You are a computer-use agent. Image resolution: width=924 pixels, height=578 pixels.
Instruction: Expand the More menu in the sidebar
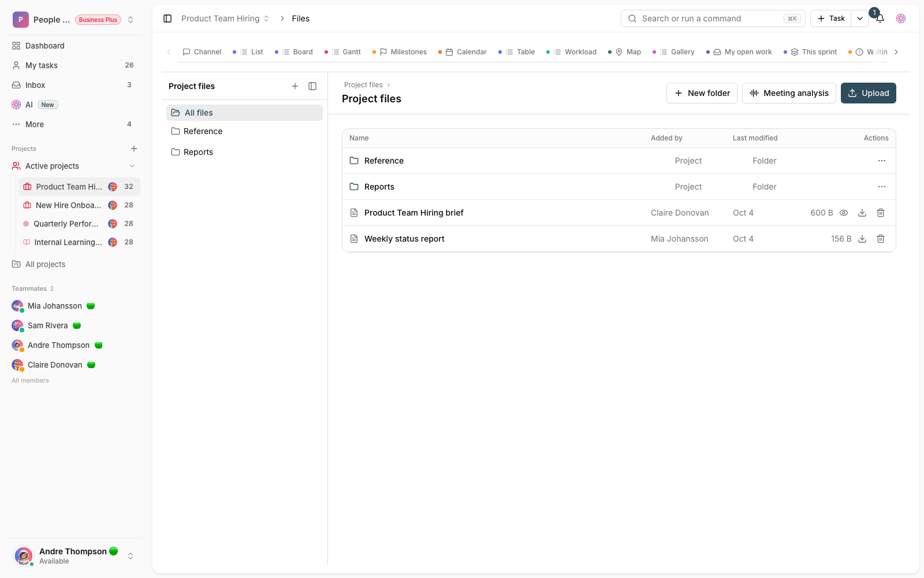(74, 124)
